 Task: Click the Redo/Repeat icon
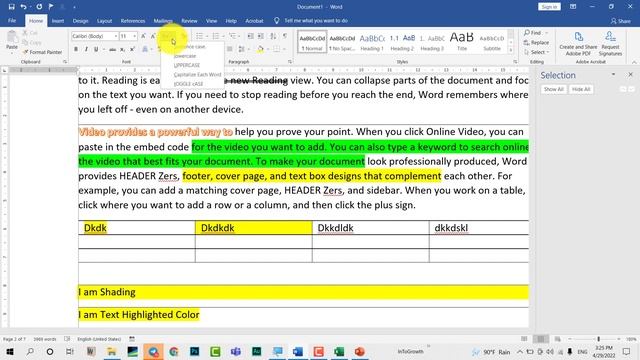pyautogui.click(x=39, y=7)
